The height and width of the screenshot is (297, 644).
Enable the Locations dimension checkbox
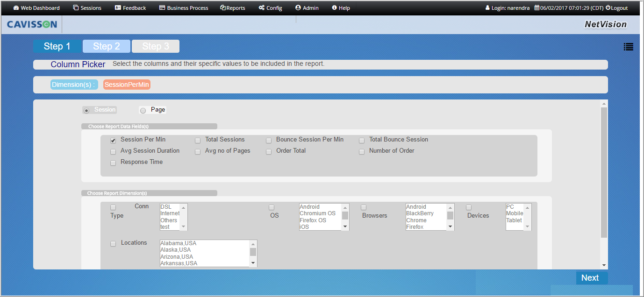[x=113, y=244]
